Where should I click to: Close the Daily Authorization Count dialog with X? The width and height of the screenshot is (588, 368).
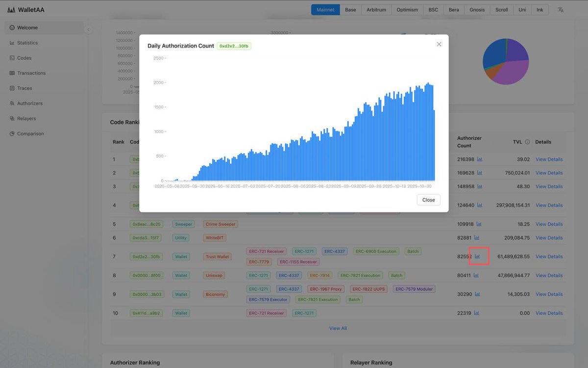click(x=439, y=44)
